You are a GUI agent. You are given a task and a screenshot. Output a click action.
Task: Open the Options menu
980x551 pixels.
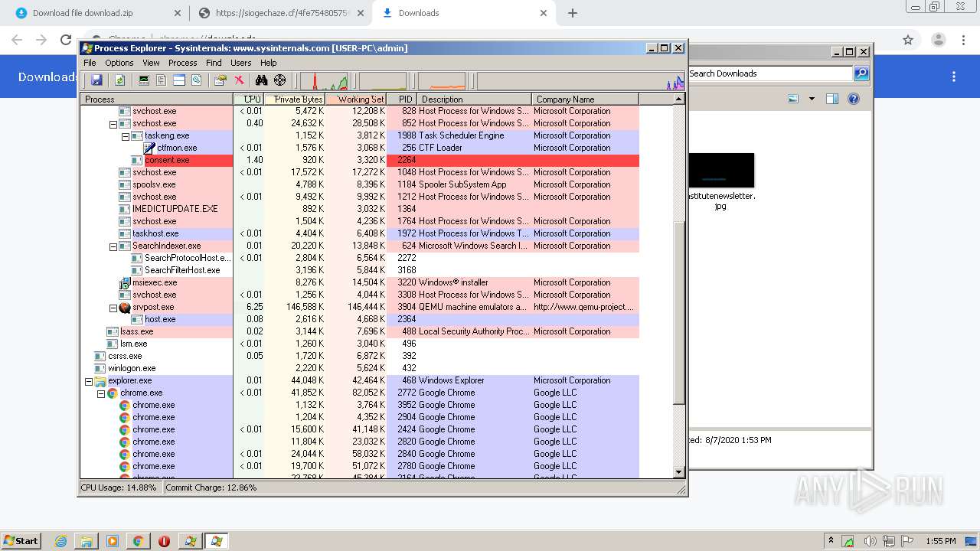click(119, 63)
